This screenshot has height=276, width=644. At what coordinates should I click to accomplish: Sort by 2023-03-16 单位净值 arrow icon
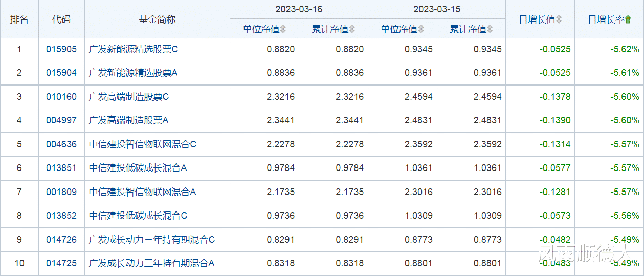(x=283, y=29)
